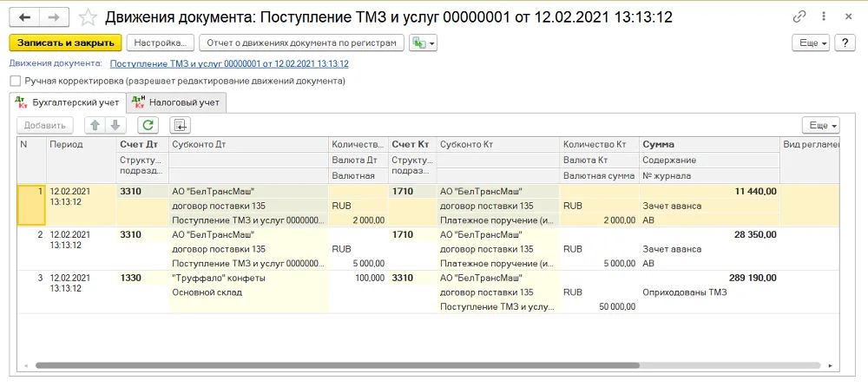Copy link via the chain icon
This screenshot has width=868, height=387.
(x=799, y=17)
